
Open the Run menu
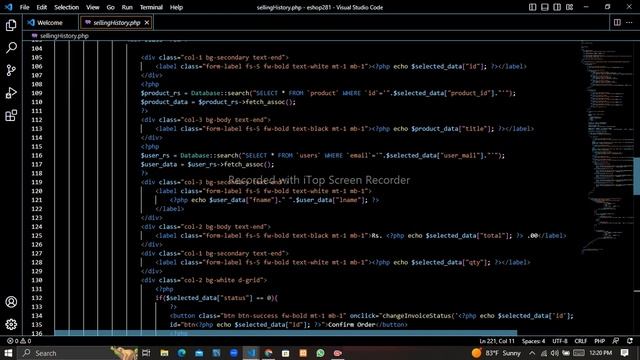point(127,7)
